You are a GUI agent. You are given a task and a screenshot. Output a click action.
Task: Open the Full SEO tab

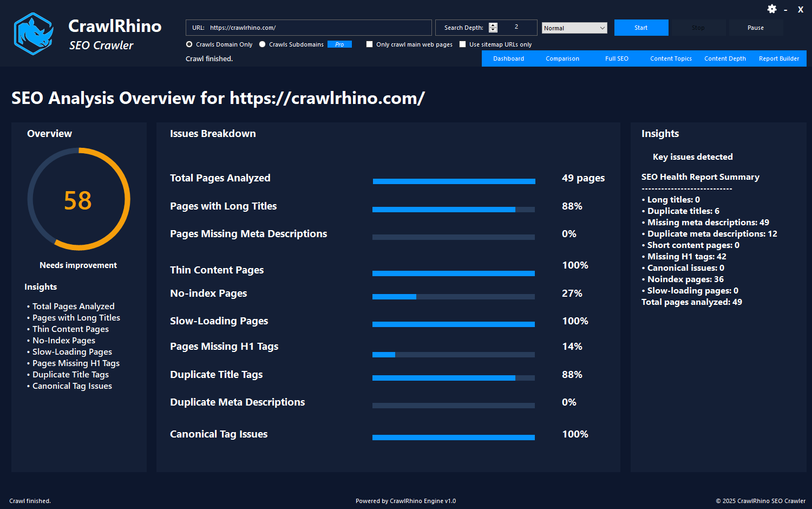617,58
